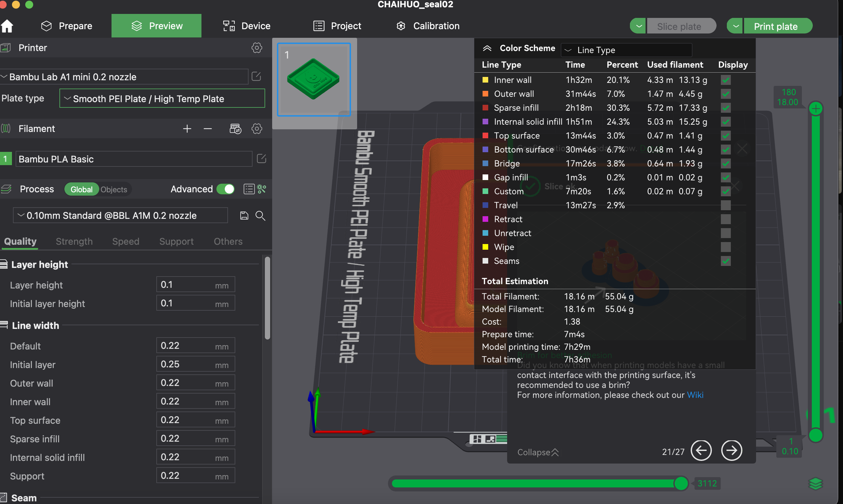Click the Print plate button
The width and height of the screenshot is (843, 504).
click(x=777, y=26)
